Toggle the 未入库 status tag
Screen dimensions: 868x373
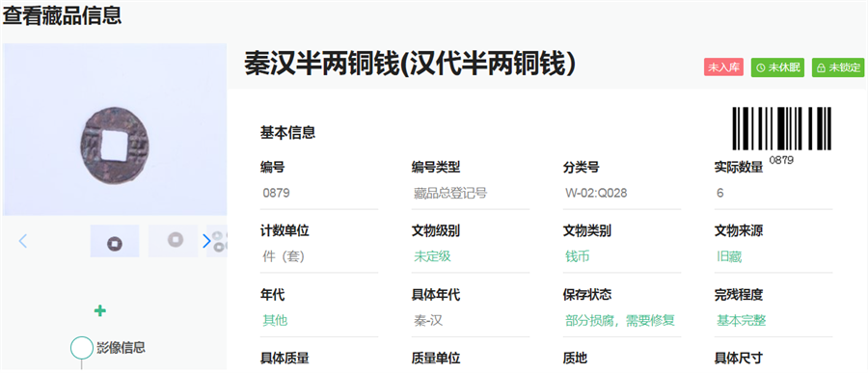pos(723,67)
